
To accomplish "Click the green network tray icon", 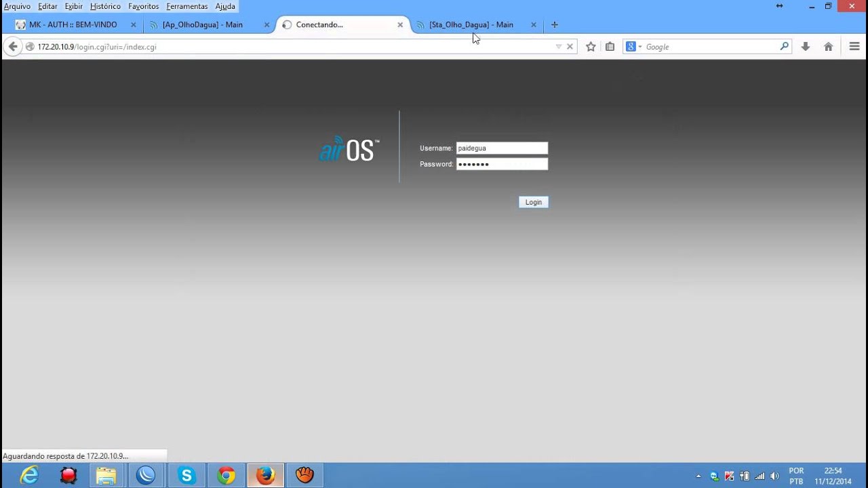I will coord(714,476).
